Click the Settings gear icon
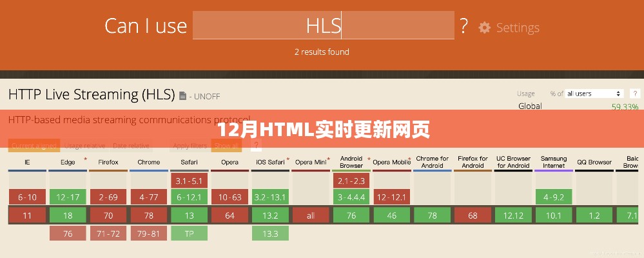Viewport: 644px width, 258px height. (485, 28)
